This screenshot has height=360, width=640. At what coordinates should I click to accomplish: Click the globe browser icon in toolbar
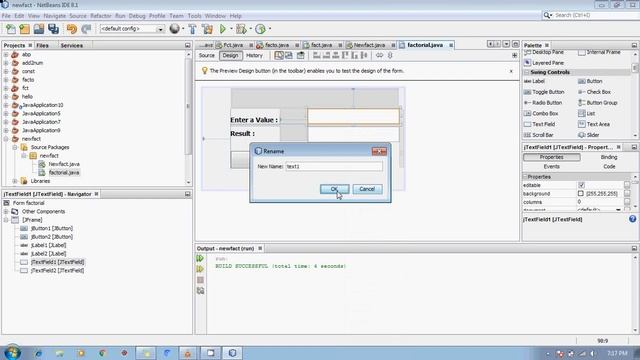pos(175,29)
